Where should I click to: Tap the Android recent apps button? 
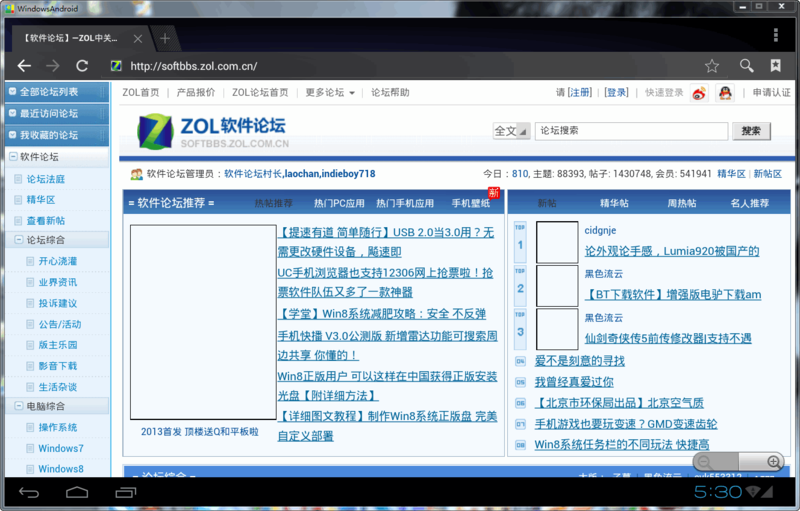pyautogui.click(x=126, y=492)
